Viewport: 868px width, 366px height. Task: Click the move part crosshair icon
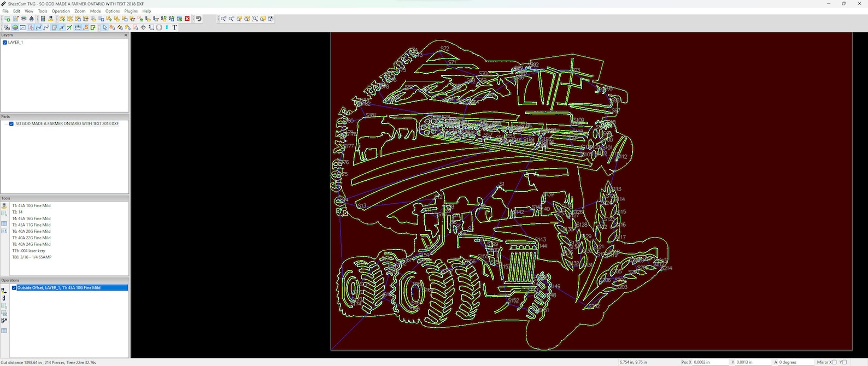[x=143, y=27]
